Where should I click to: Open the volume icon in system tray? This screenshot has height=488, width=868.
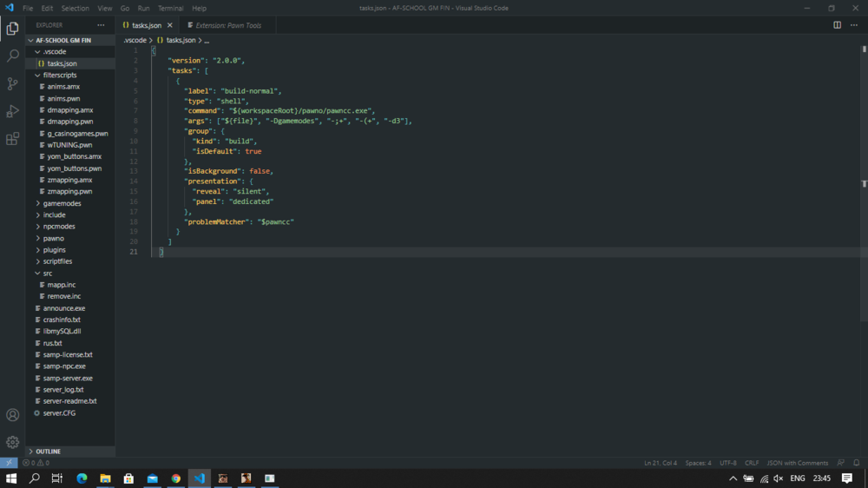pos(779,478)
